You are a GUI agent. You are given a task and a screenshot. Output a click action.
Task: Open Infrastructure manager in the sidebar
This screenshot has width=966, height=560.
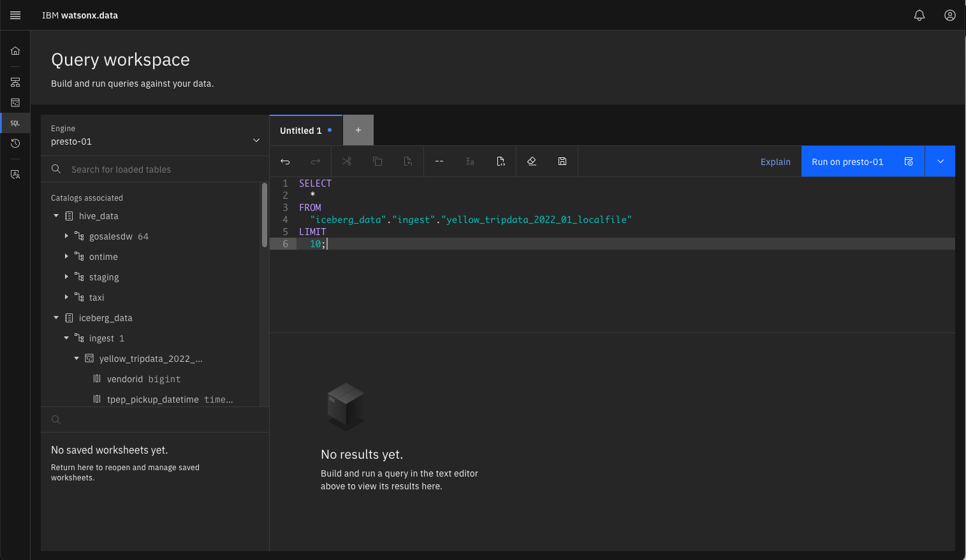(15, 82)
